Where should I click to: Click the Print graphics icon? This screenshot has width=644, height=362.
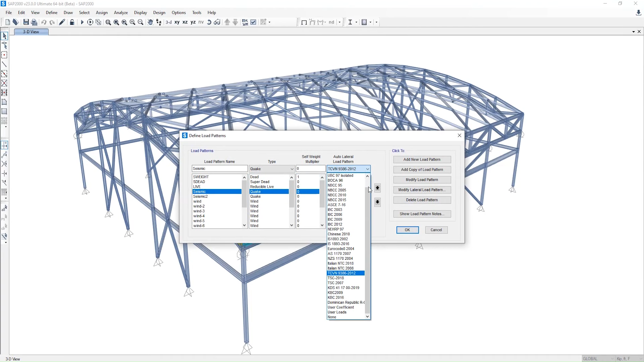34,22
